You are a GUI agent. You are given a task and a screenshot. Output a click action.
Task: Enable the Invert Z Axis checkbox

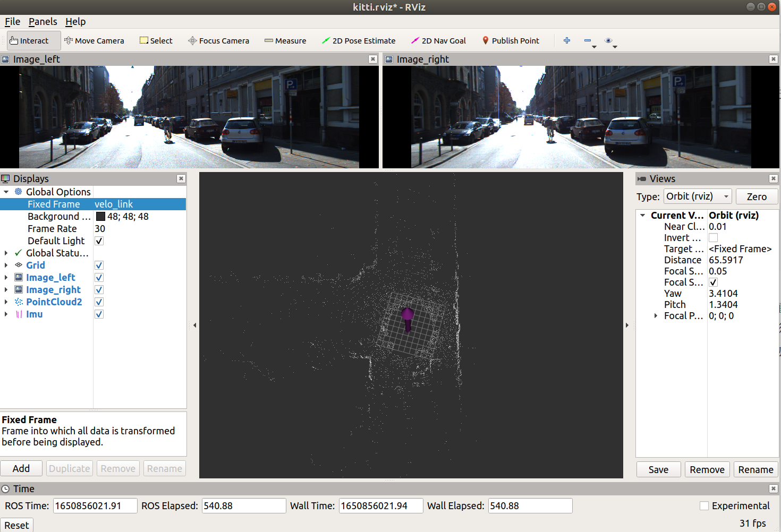(714, 238)
